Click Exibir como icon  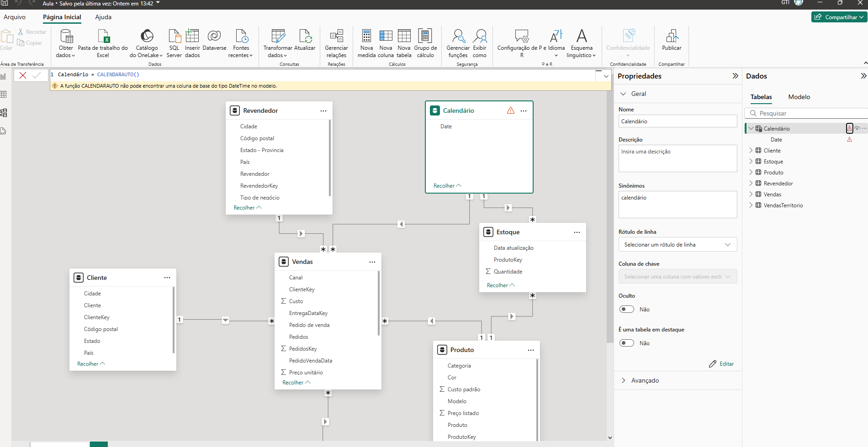[x=480, y=36]
